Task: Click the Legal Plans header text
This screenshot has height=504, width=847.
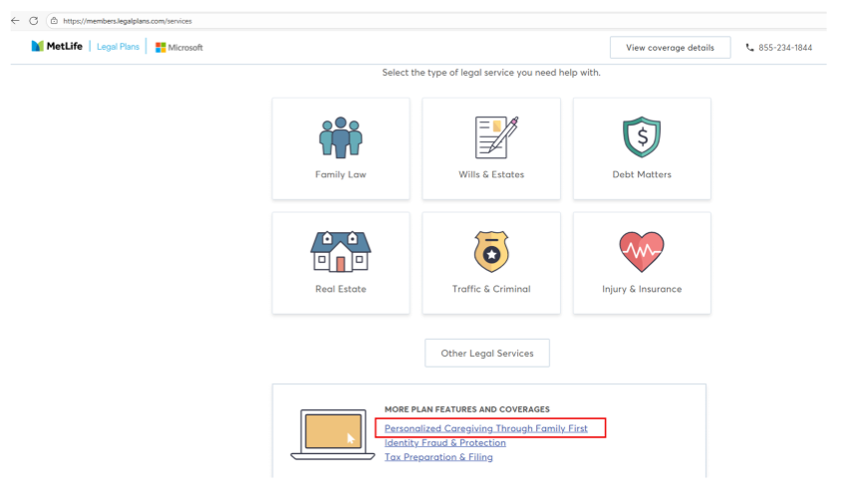Action: click(x=118, y=48)
